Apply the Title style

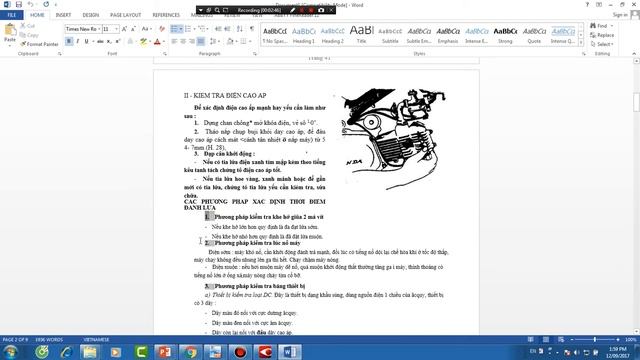tap(362, 35)
